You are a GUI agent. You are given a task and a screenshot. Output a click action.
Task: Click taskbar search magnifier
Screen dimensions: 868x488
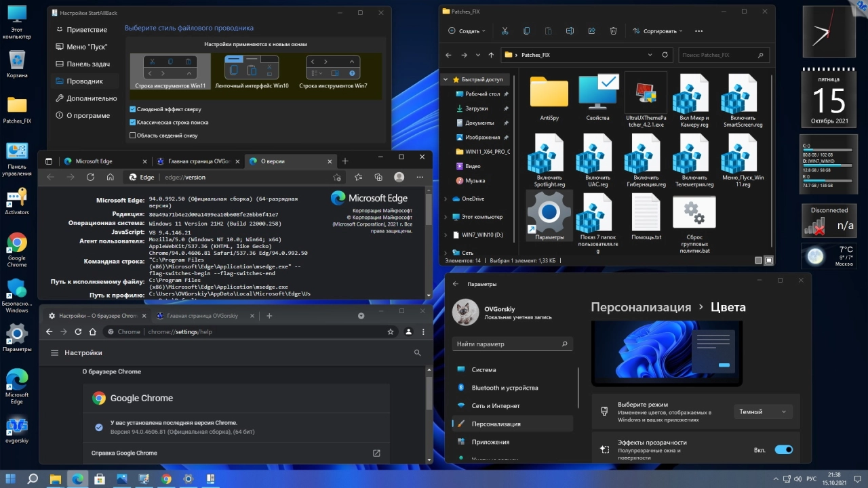click(x=33, y=479)
